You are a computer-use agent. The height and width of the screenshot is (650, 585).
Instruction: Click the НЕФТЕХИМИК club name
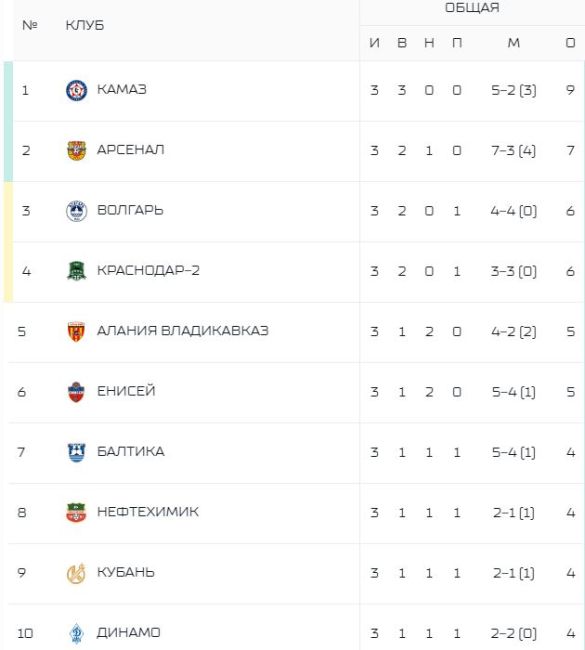pos(148,512)
